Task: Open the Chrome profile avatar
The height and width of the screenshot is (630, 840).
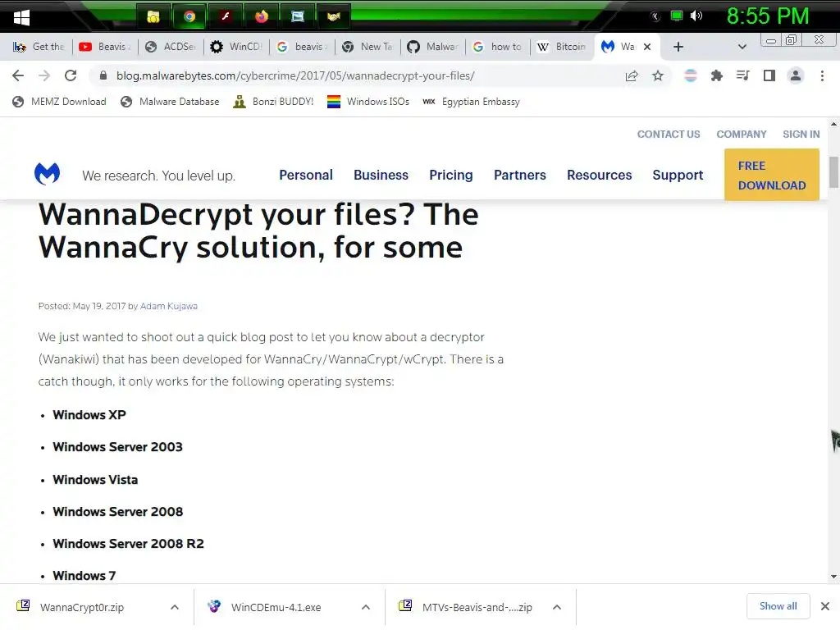Action: tap(796, 75)
